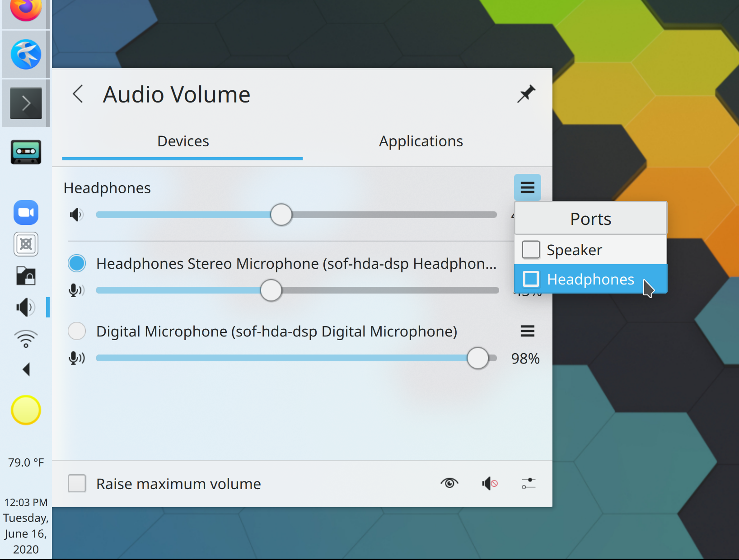Go back using the left arrow button

[x=78, y=94]
